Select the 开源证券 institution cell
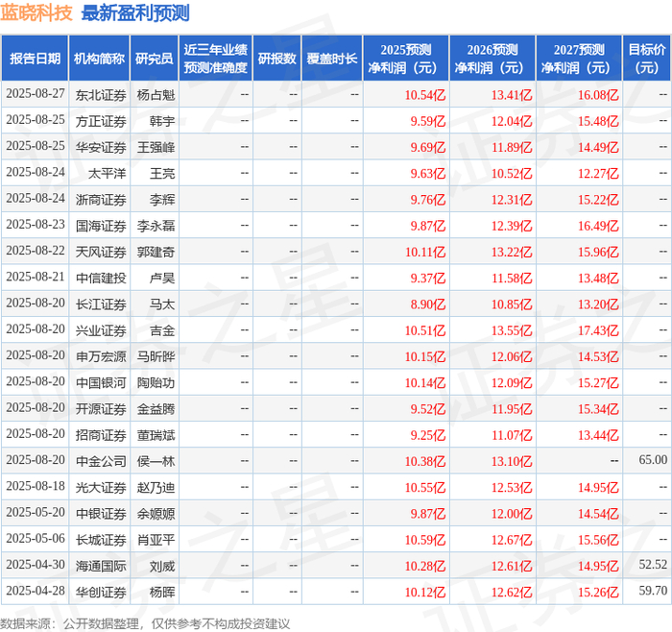 (101, 409)
